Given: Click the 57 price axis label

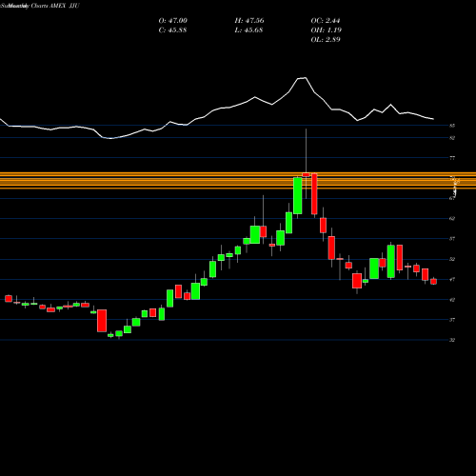Looking at the screenshot, I should (452, 239).
